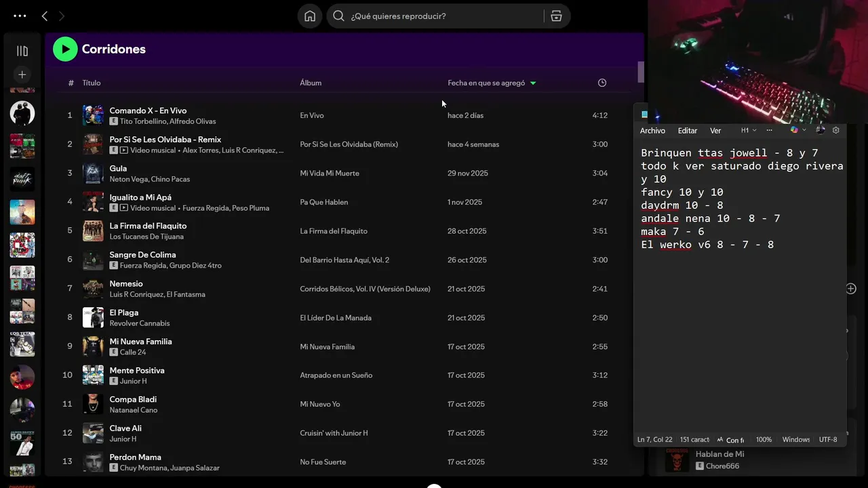Go to Spotify Home
The height and width of the screenshot is (488, 868).
tap(310, 16)
